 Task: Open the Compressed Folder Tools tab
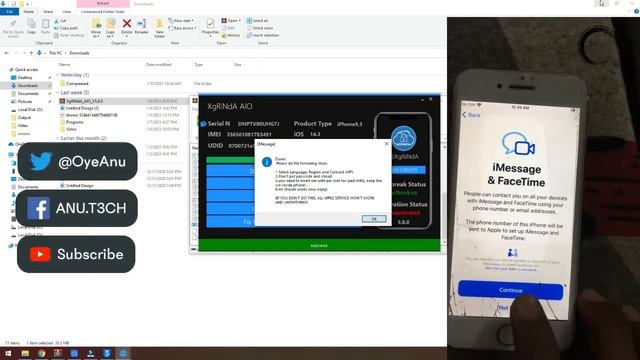pyautogui.click(x=103, y=12)
